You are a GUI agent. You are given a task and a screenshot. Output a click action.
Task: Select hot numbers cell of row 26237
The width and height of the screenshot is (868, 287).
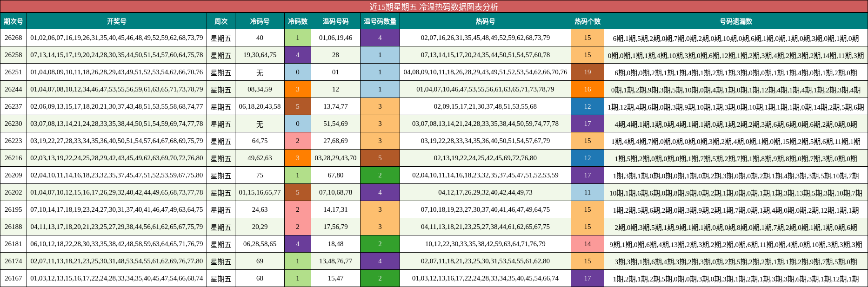tap(485, 106)
